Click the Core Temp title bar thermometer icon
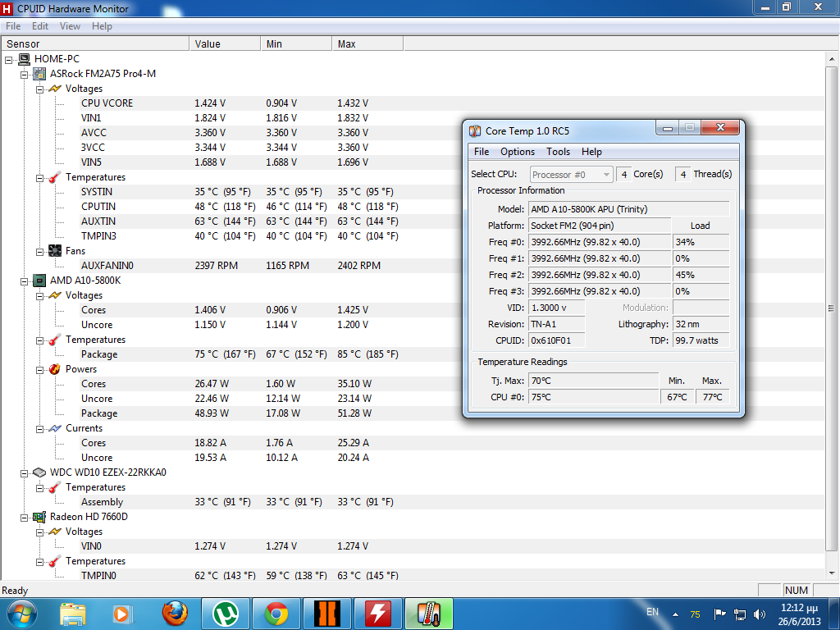Viewport: 840px width, 630px height. coord(475,131)
